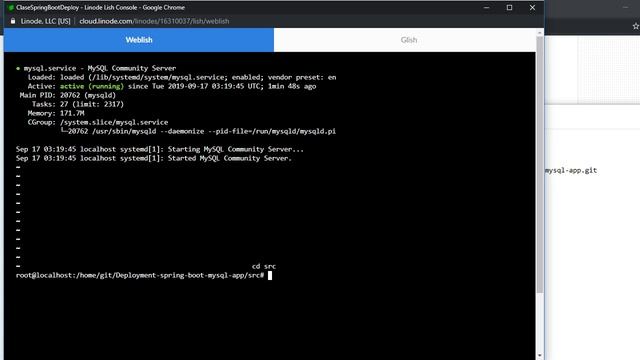
Task: Click the URL cloud.linode.com address bar
Action: point(154,21)
